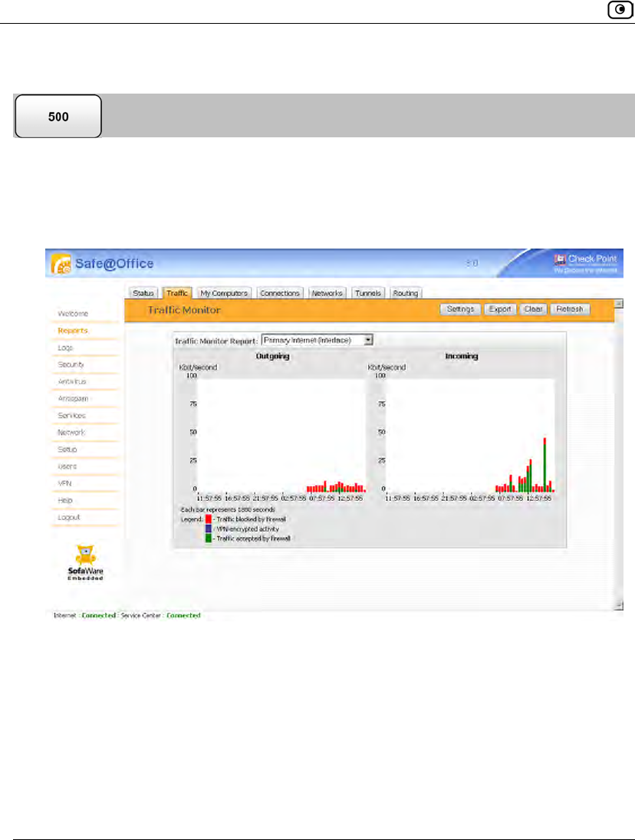
Task: Switch to the Routing tab
Action: [405, 293]
